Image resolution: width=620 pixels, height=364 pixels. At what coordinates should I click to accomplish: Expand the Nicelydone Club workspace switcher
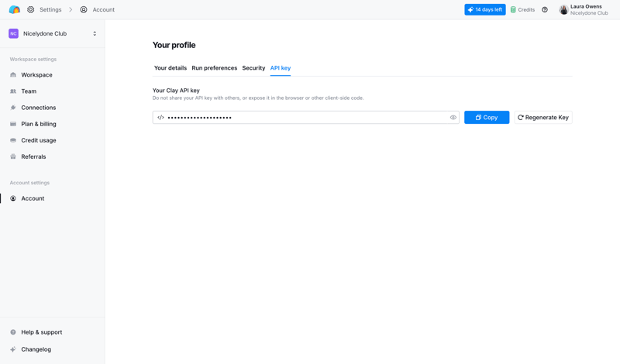coord(95,33)
